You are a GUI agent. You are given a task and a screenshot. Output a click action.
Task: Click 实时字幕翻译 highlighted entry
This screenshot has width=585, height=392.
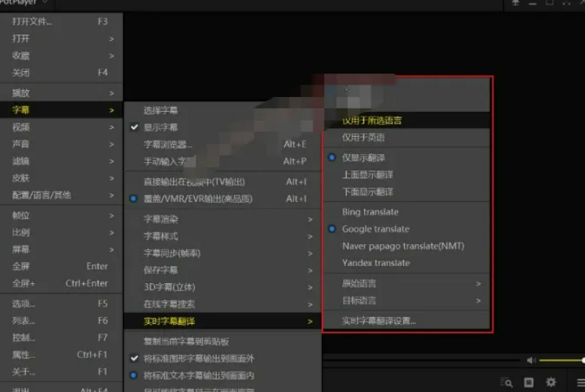[x=222, y=322]
